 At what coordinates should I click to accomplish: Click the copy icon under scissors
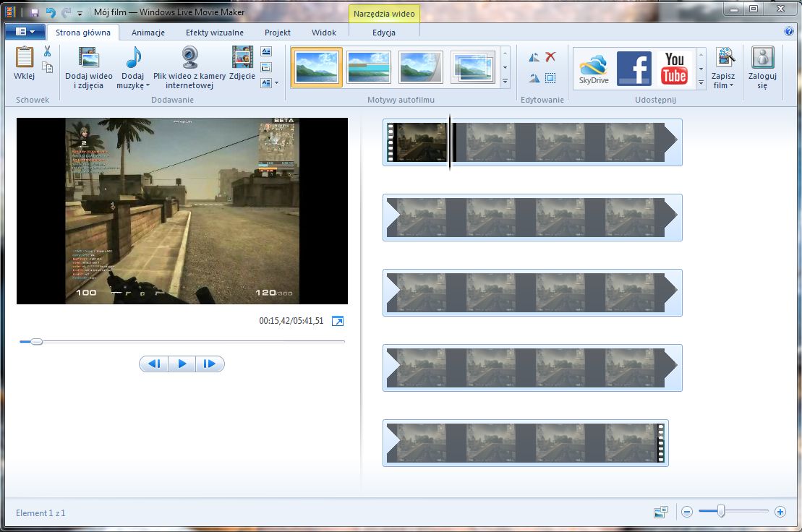click(47, 67)
